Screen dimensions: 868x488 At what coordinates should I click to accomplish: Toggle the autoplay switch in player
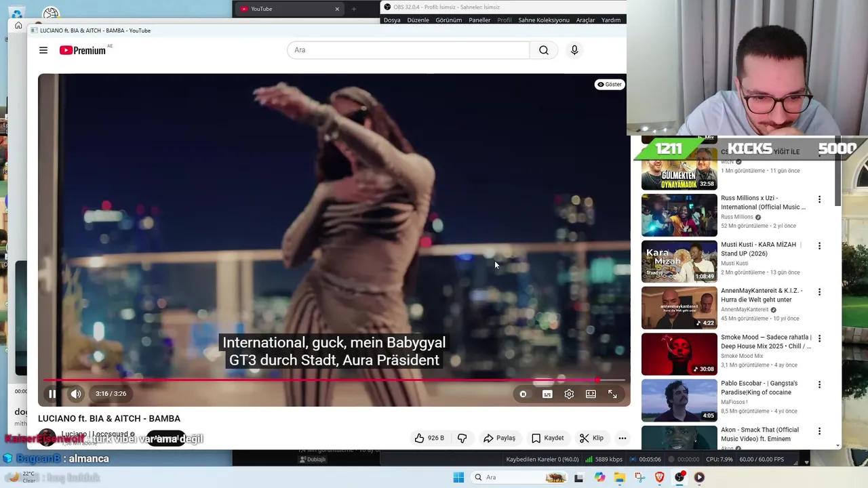click(523, 394)
